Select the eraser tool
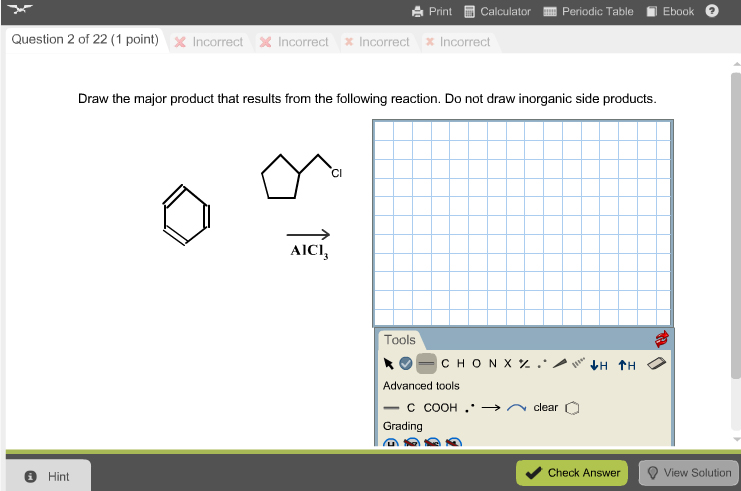Screen dimensions: 741x491 [656, 363]
